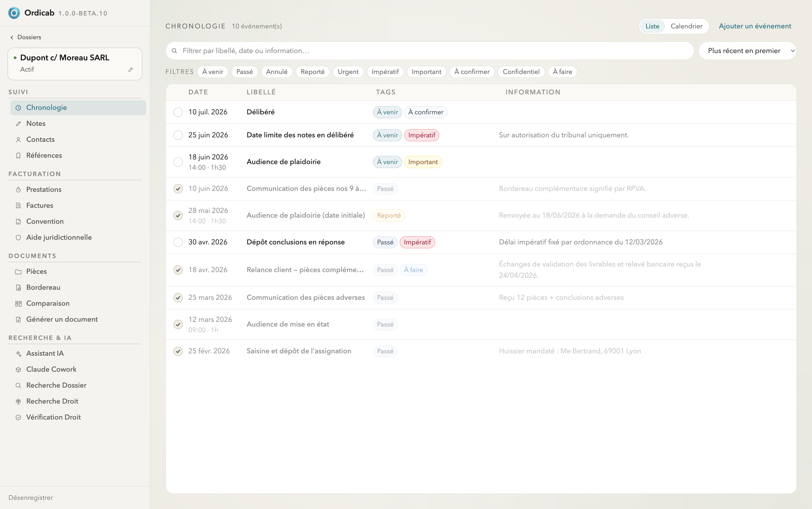Tick the 18 juin Audience de plaidoirie circle
This screenshot has height=509, width=812.
click(178, 162)
